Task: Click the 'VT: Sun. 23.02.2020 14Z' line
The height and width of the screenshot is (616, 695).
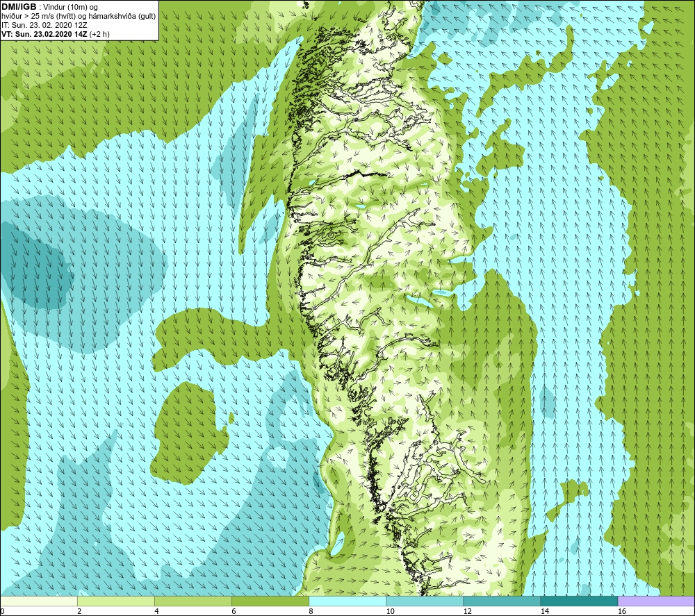Action: point(44,34)
